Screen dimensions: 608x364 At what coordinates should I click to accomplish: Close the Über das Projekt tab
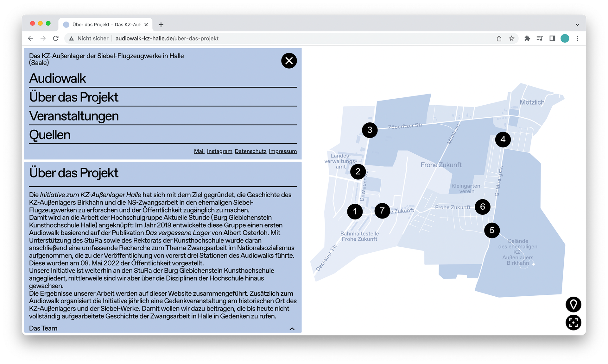pyautogui.click(x=146, y=25)
